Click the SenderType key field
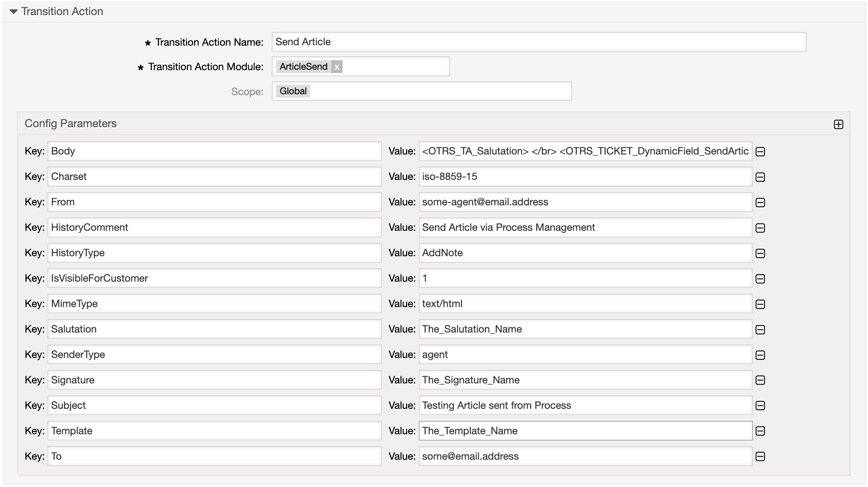Viewport: 868px width, 487px height. tap(214, 354)
